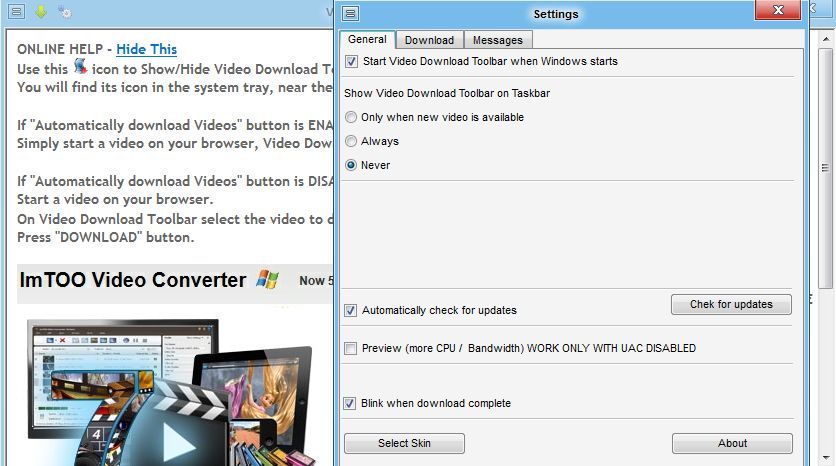
Task: Click the ImTOO Video Converter banner title
Action: [x=133, y=280]
